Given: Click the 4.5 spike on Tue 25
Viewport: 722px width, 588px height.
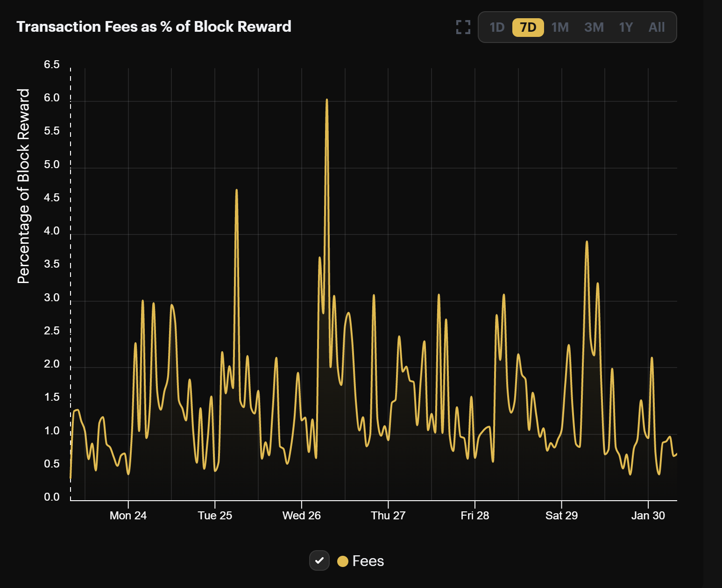Looking at the screenshot, I should [237, 190].
